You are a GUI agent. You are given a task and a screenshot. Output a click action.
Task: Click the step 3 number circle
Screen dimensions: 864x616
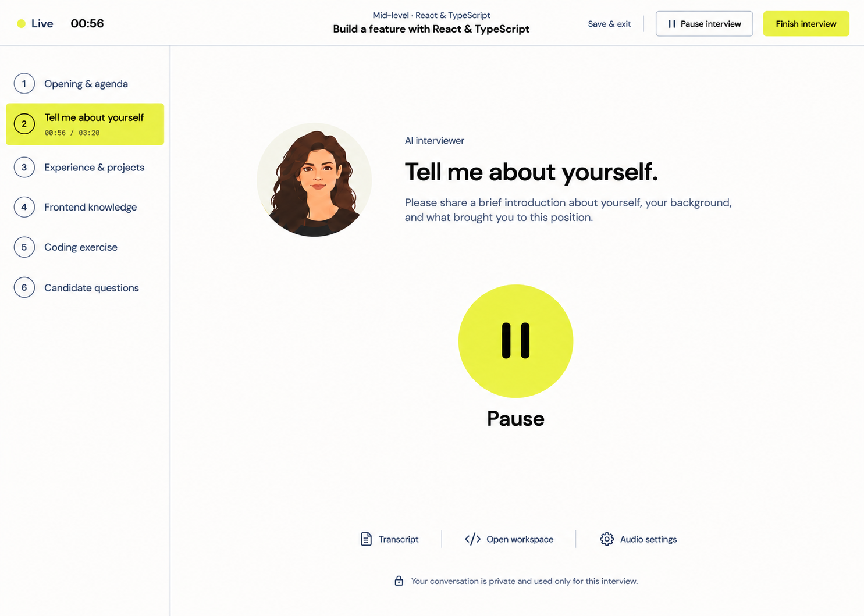point(24,168)
